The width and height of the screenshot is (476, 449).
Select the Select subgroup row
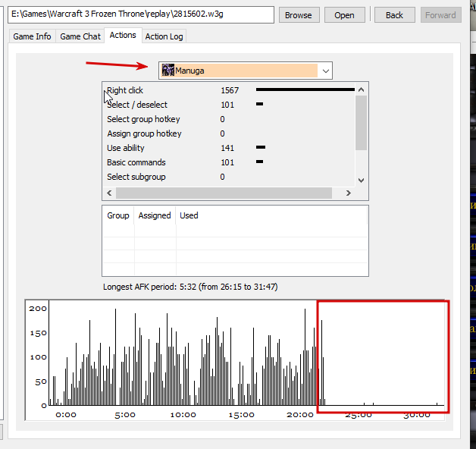click(x=229, y=177)
